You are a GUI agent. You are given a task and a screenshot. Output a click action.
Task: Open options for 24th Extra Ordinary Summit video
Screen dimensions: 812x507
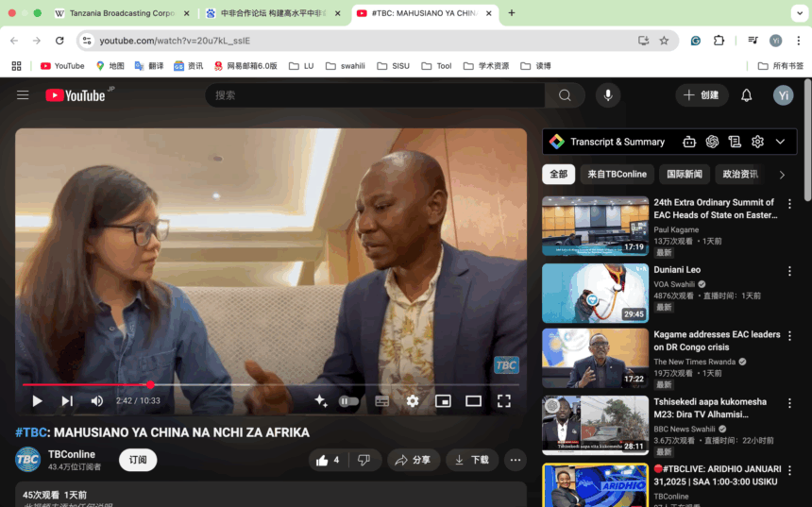point(789,204)
